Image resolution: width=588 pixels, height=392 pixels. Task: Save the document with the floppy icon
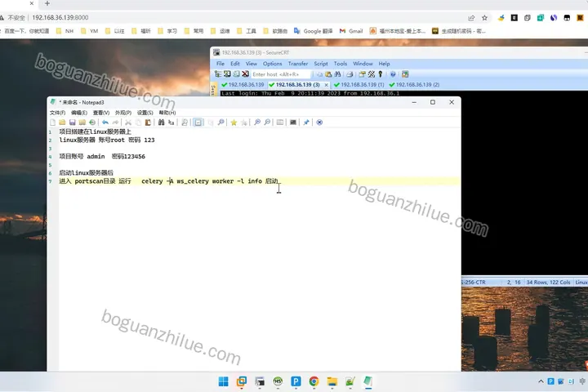(73, 122)
